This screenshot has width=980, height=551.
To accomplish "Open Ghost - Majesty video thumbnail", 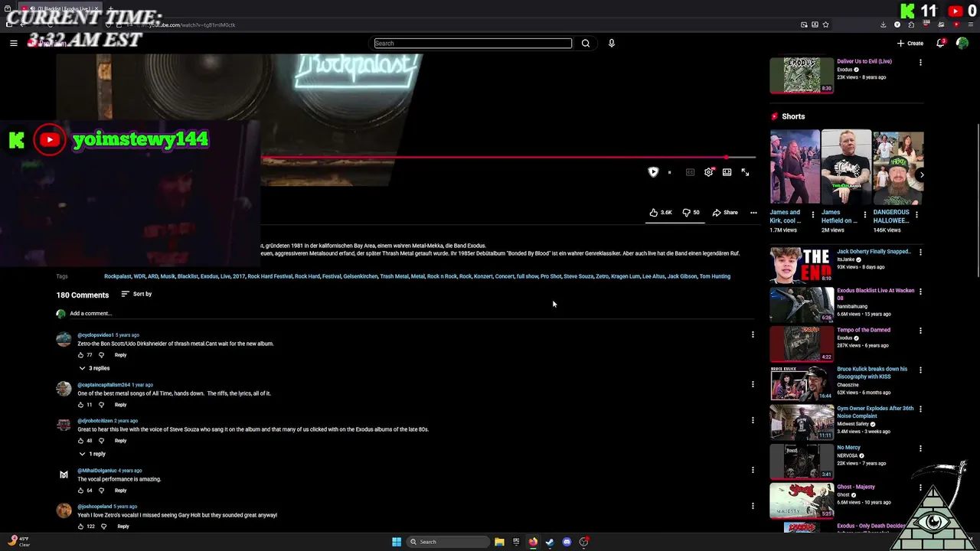I will point(802,501).
